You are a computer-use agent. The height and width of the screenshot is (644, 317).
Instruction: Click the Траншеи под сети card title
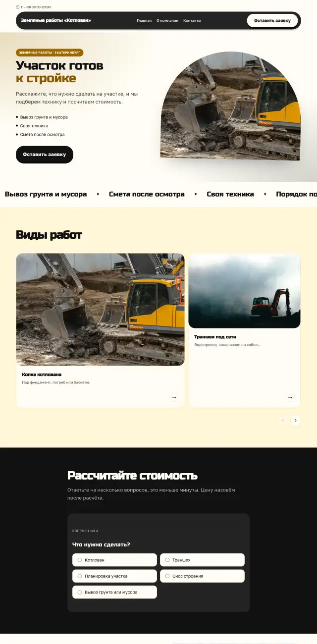tap(215, 337)
